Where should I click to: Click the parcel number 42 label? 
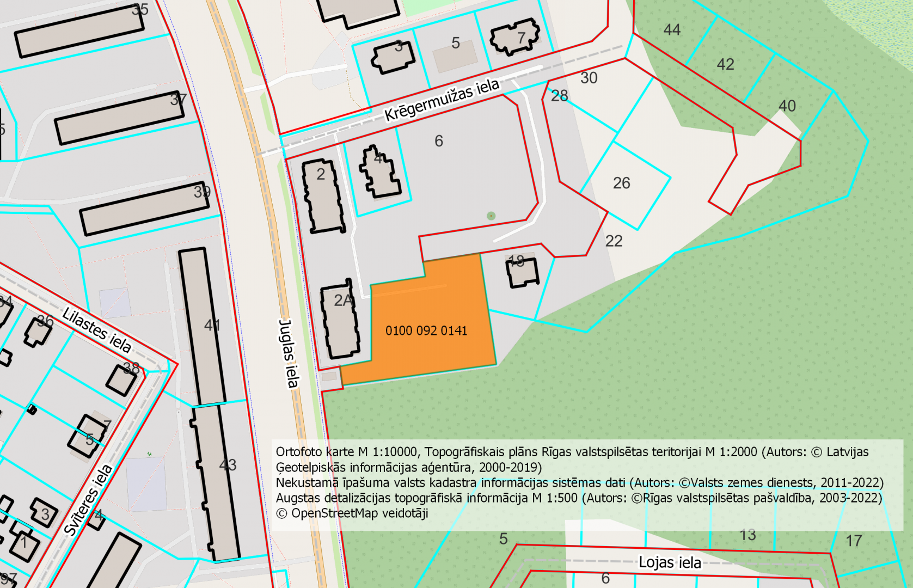(725, 64)
